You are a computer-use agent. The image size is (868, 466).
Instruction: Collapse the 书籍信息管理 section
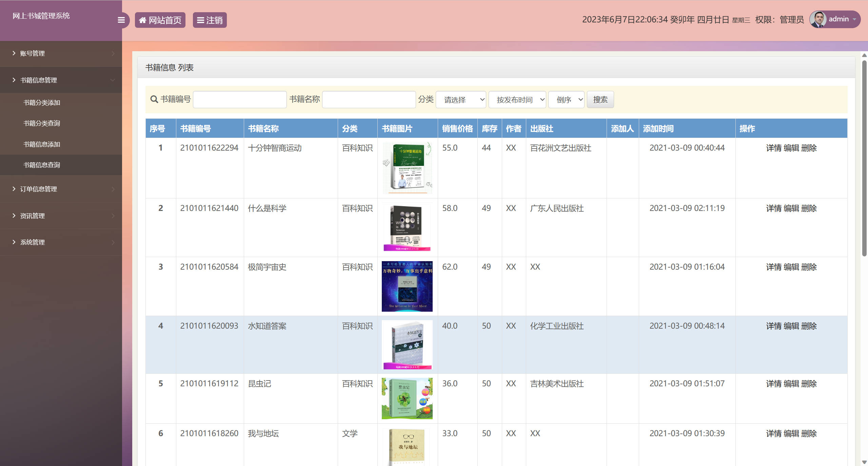38,80
